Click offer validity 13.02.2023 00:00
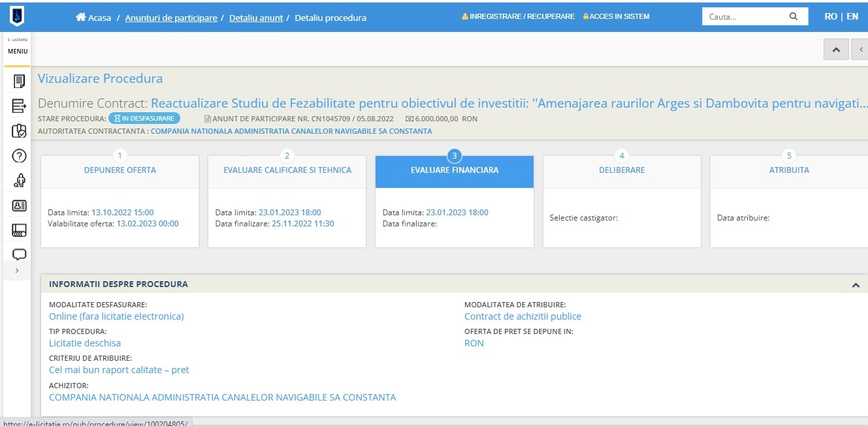Image resolution: width=868 pixels, height=426 pixels. point(148,224)
